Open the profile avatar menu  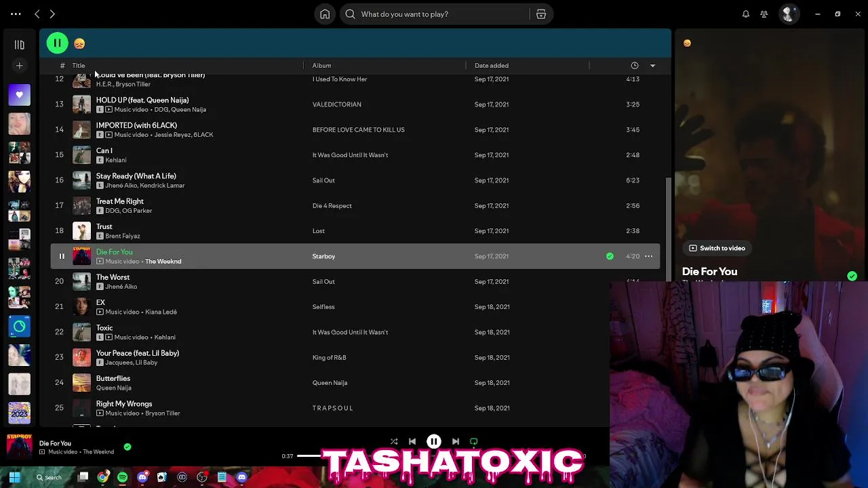pos(788,14)
